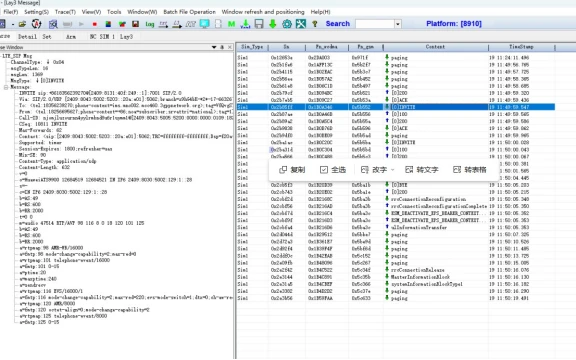Select the rrcConnectionRelease row

[396, 270]
